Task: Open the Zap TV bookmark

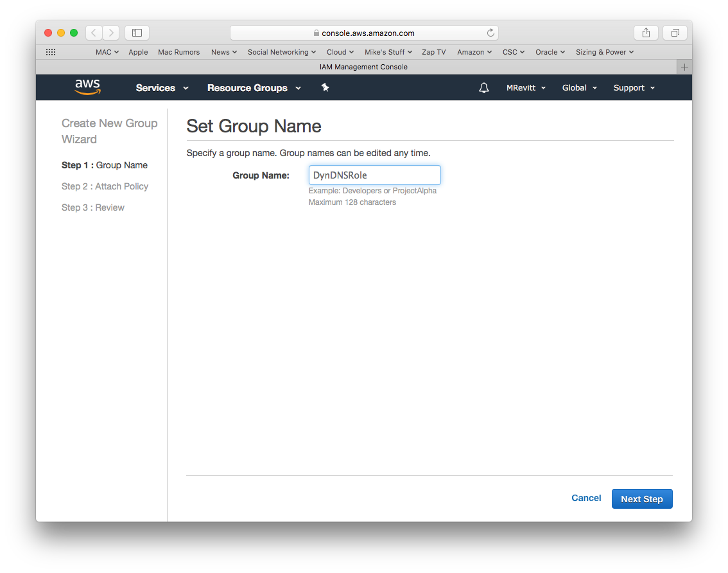Action: 433,52
